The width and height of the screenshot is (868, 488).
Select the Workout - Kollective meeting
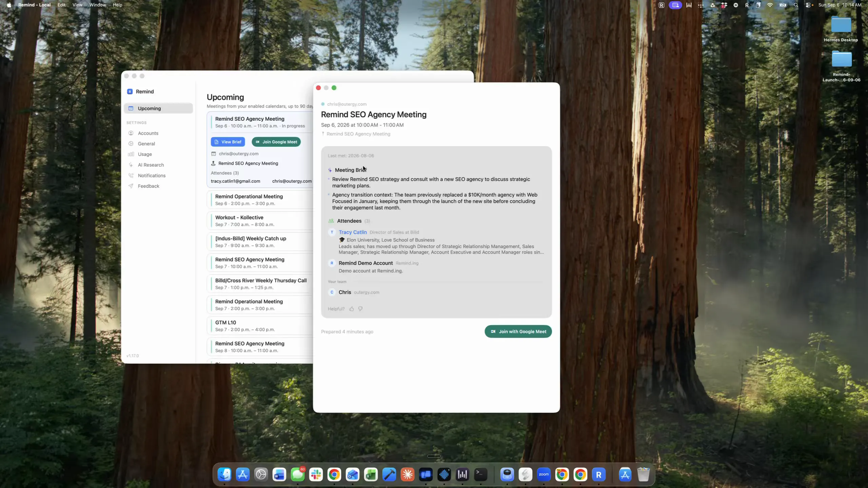(260, 221)
